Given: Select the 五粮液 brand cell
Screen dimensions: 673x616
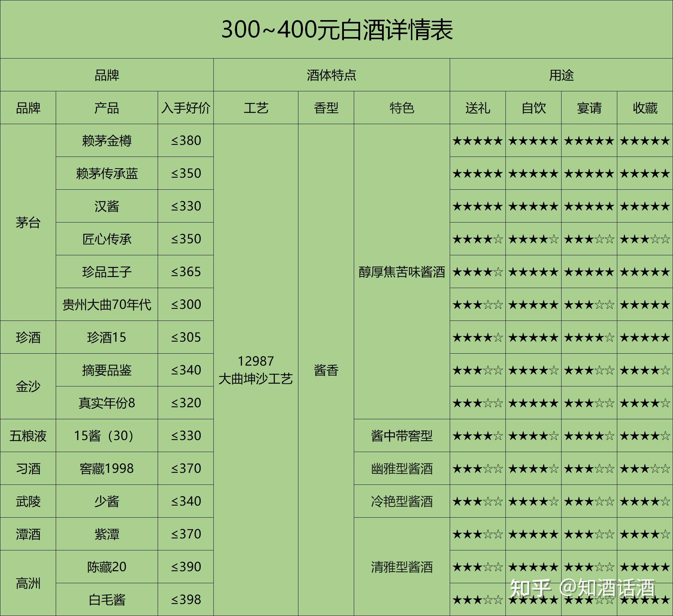Looking at the screenshot, I should tap(28, 435).
